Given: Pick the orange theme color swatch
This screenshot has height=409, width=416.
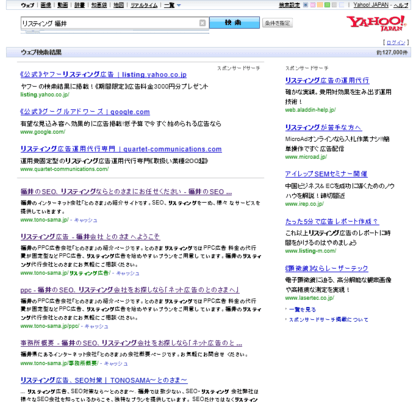Looking at the screenshot, I should pyautogui.click(x=320, y=5).
